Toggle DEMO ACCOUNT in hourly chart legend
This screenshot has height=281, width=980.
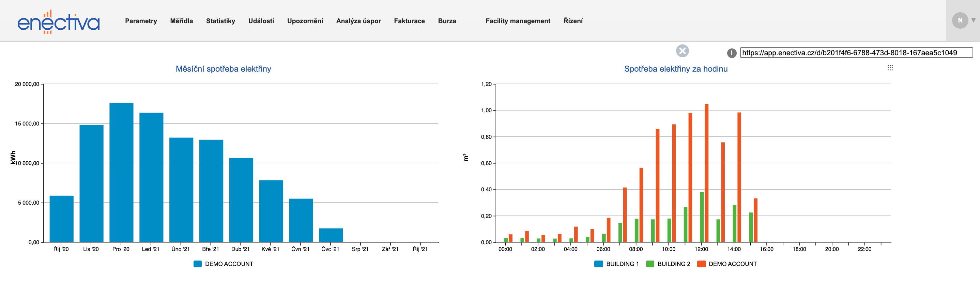732,264
